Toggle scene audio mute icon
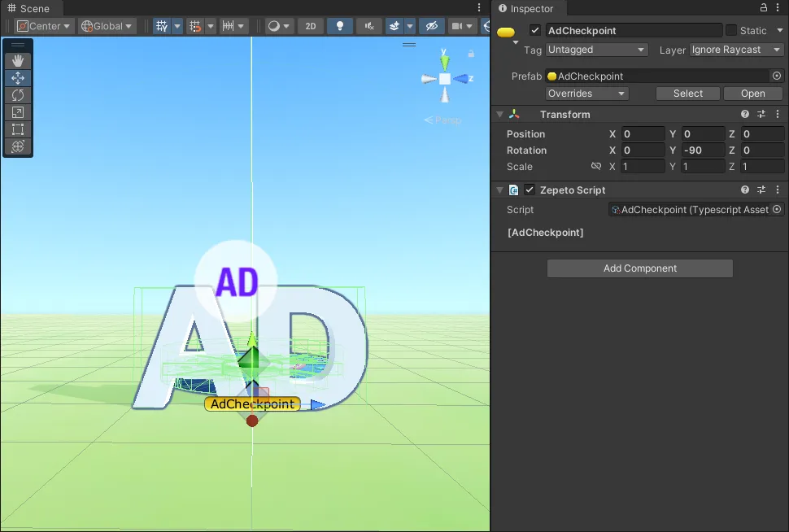Image resolution: width=789 pixels, height=532 pixels. click(369, 26)
